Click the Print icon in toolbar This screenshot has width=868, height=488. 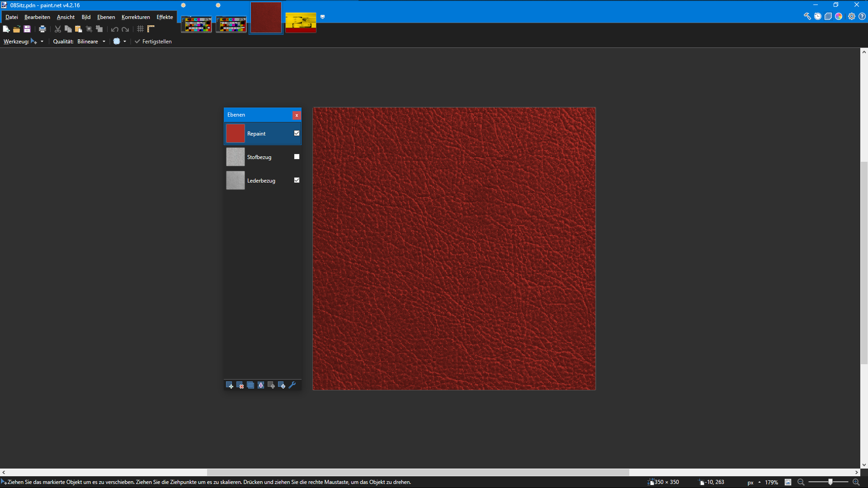42,29
